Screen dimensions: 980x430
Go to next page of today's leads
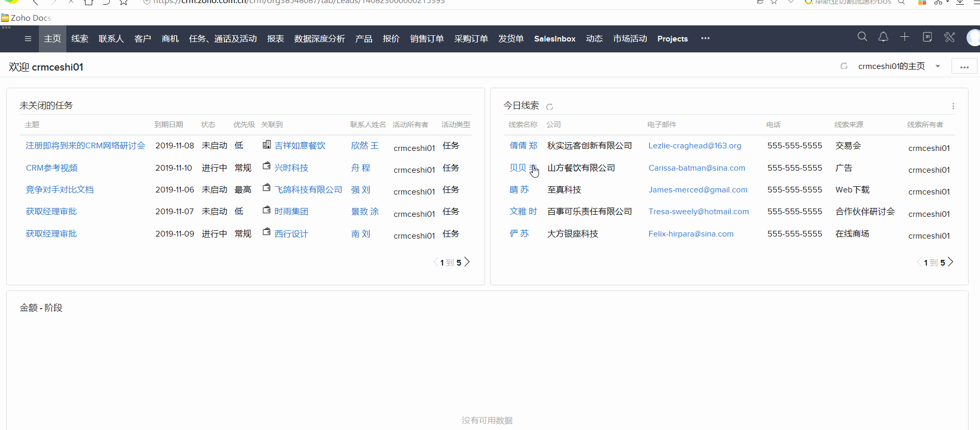click(950, 262)
